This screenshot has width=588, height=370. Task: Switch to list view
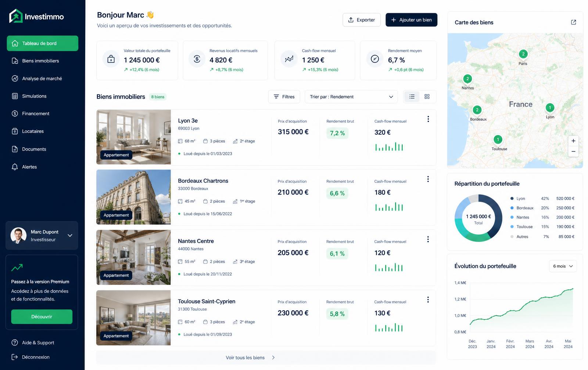coord(412,97)
